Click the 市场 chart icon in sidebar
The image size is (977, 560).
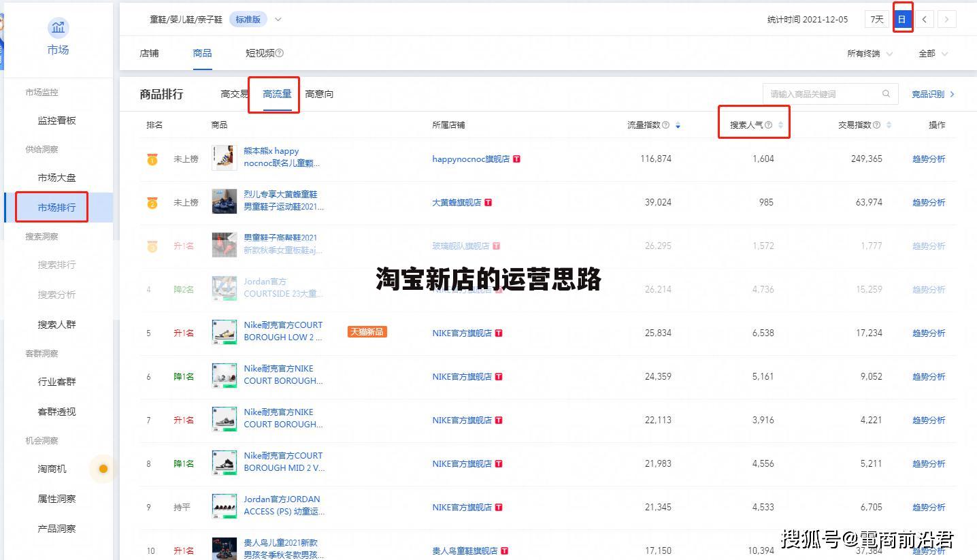tap(58, 28)
